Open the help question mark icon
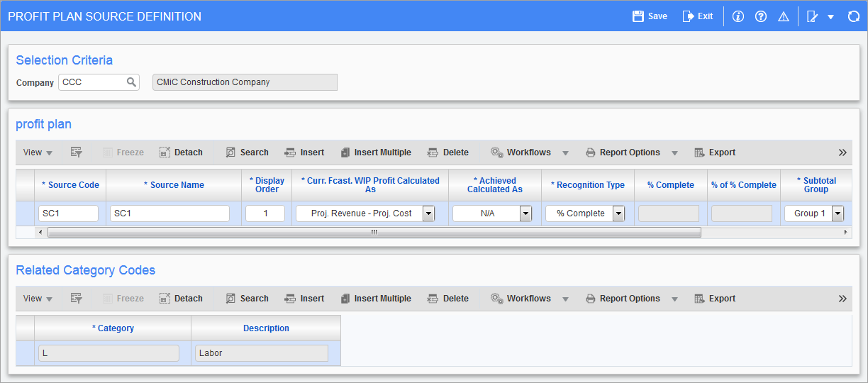Screen dimensions: 868x383 pyautogui.click(x=761, y=16)
